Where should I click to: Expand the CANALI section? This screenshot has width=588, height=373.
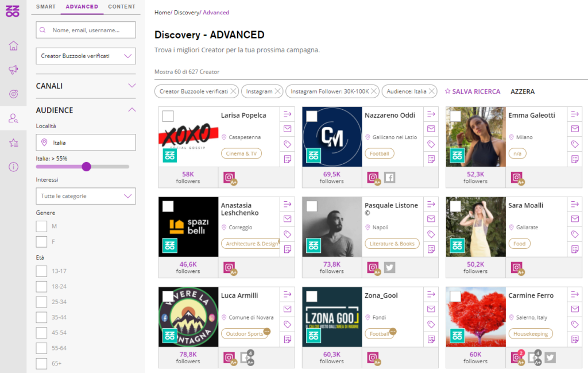[86, 86]
